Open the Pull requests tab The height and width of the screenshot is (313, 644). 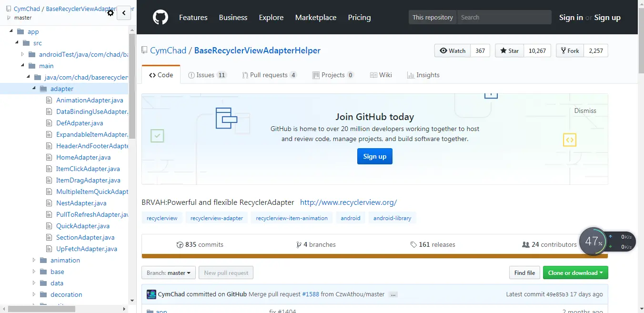coord(269,75)
